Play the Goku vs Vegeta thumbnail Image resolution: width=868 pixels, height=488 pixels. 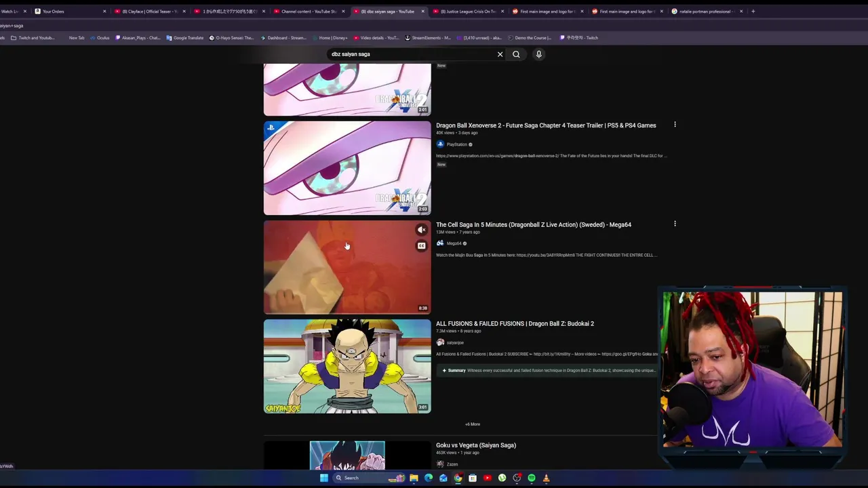tap(347, 455)
